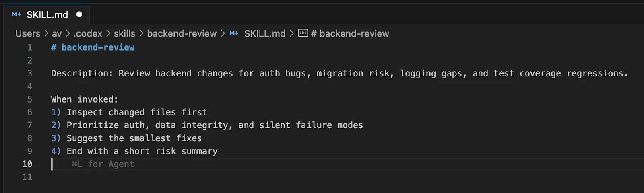Image resolution: width=644 pixels, height=193 pixels.
Task: Click the unsaved-changes dot on the SKILL.md tab
Action: point(79,14)
